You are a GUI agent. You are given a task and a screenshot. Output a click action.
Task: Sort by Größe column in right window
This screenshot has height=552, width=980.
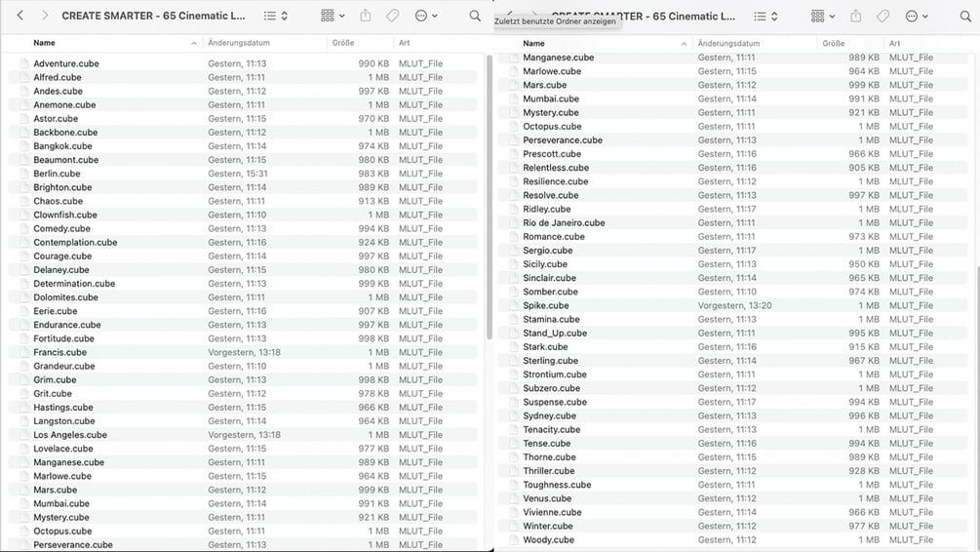[x=833, y=43]
